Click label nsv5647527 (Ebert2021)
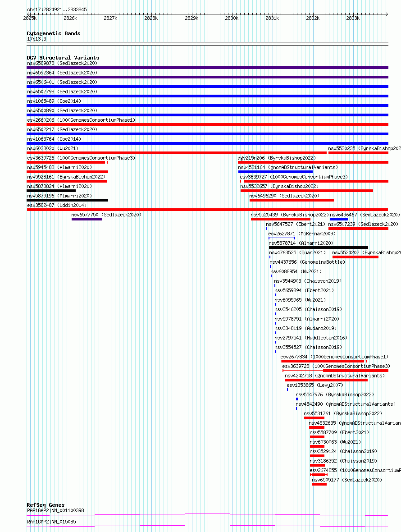Screen dimensions: 401x532 (x=296, y=225)
